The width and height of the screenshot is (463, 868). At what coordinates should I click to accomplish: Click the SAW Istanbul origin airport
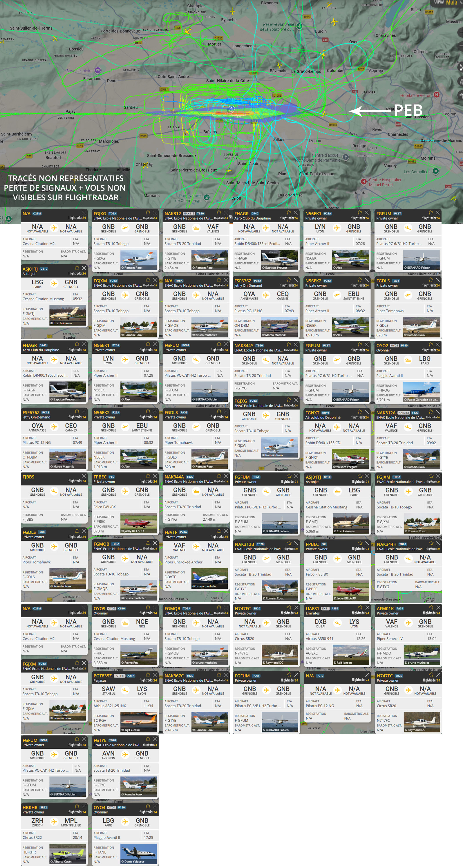pos(108,690)
